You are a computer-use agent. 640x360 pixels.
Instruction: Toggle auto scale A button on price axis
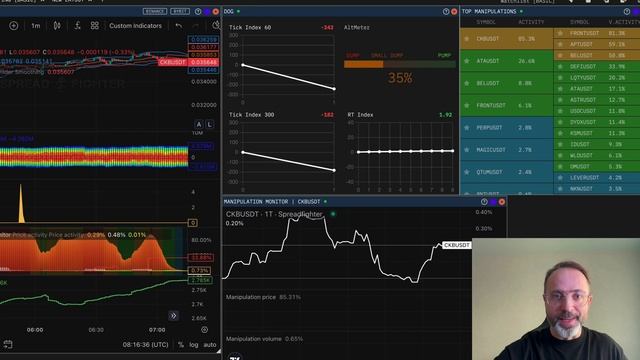click(x=199, y=124)
